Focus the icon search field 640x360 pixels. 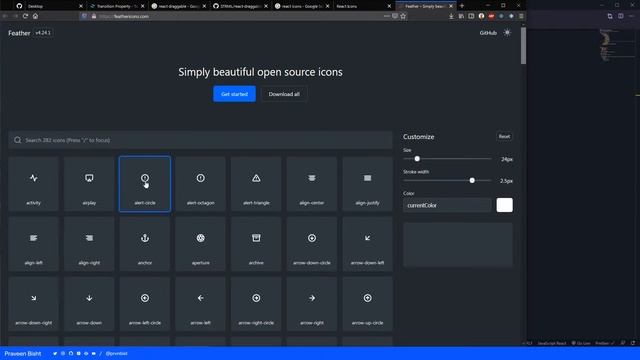(x=200, y=140)
